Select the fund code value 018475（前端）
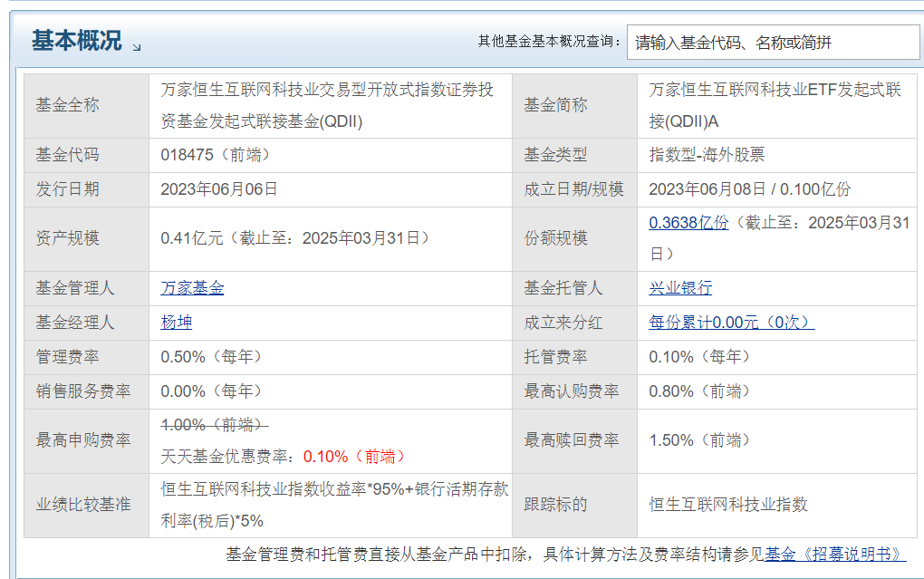The image size is (924, 579). (216, 155)
